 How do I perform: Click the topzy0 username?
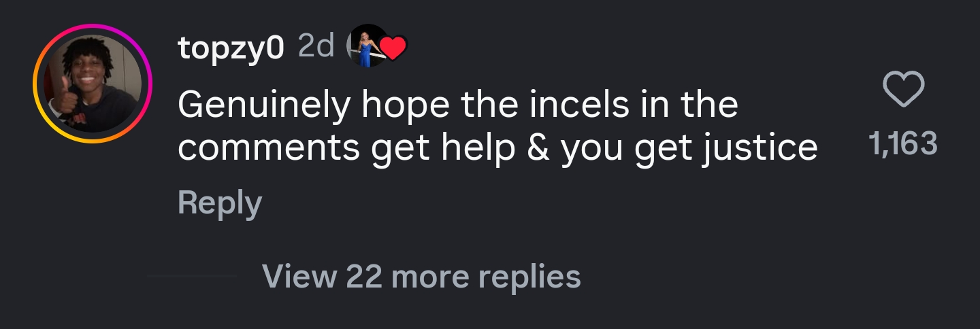coord(231,47)
